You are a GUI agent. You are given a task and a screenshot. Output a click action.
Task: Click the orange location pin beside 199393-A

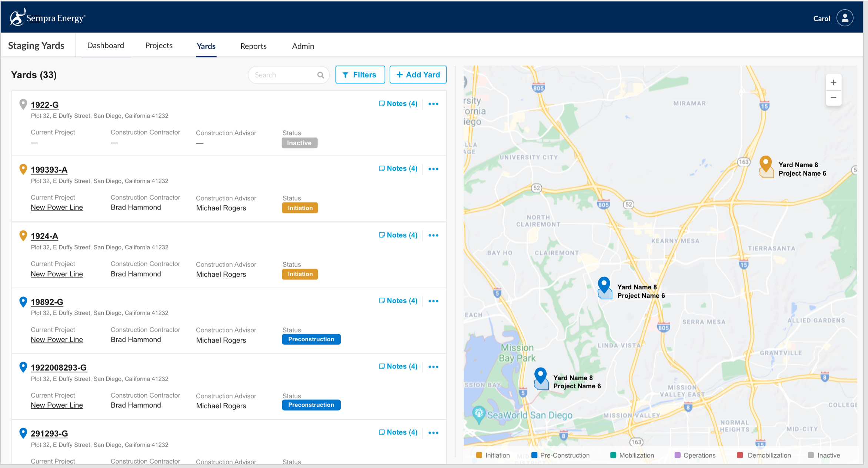pos(23,169)
